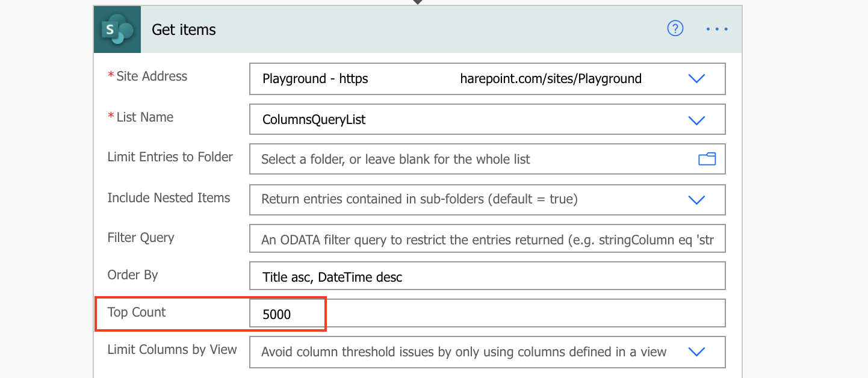Expand the Site Address dropdown arrow

click(696, 79)
